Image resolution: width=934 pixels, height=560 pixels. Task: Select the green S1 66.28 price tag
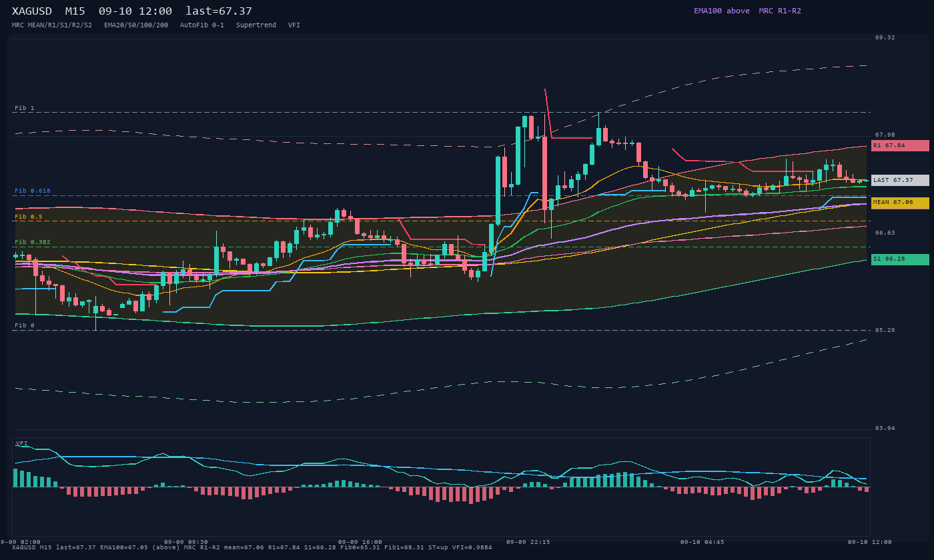pyautogui.click(x=900, y=259)
